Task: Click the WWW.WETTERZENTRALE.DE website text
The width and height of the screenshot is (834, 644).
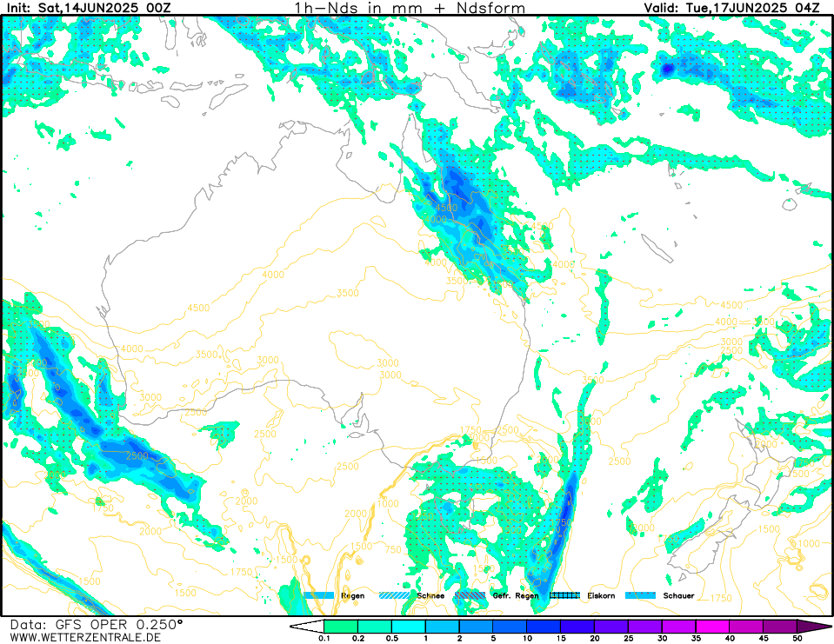Action: [x=85, y=637]
